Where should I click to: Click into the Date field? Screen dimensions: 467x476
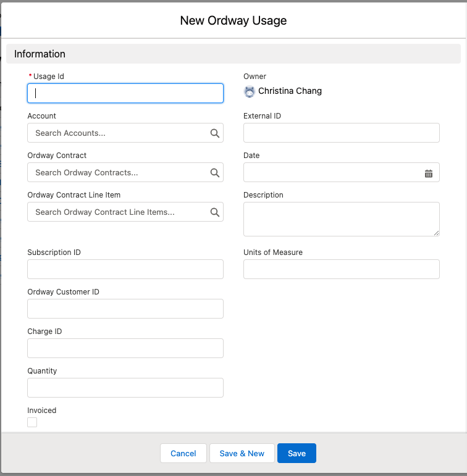(x=341, y=172)
